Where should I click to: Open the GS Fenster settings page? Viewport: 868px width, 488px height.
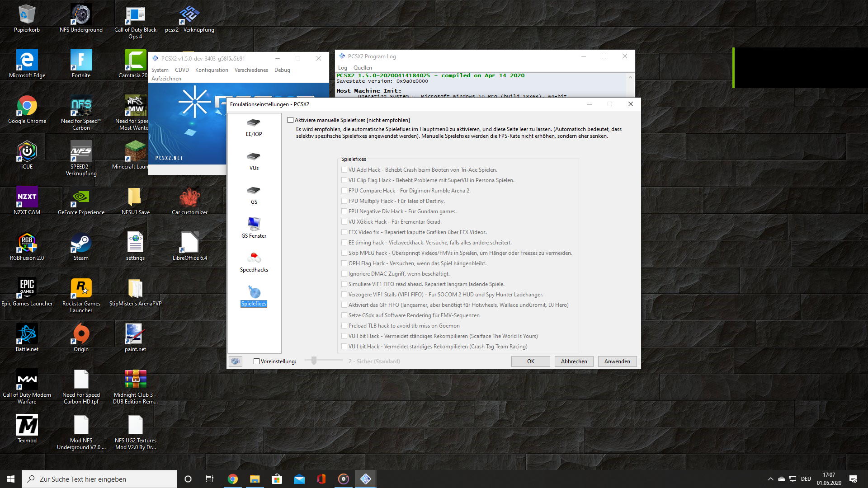tap(254, 227)
